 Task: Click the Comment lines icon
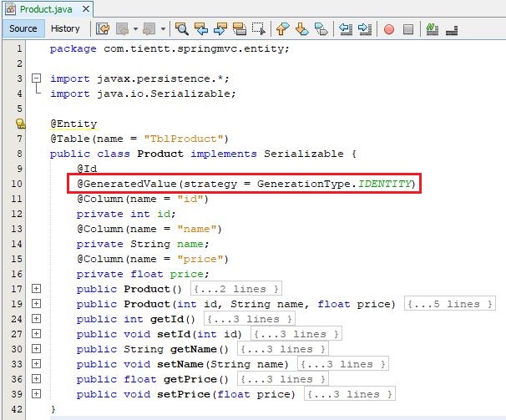(x=432, y=29)
